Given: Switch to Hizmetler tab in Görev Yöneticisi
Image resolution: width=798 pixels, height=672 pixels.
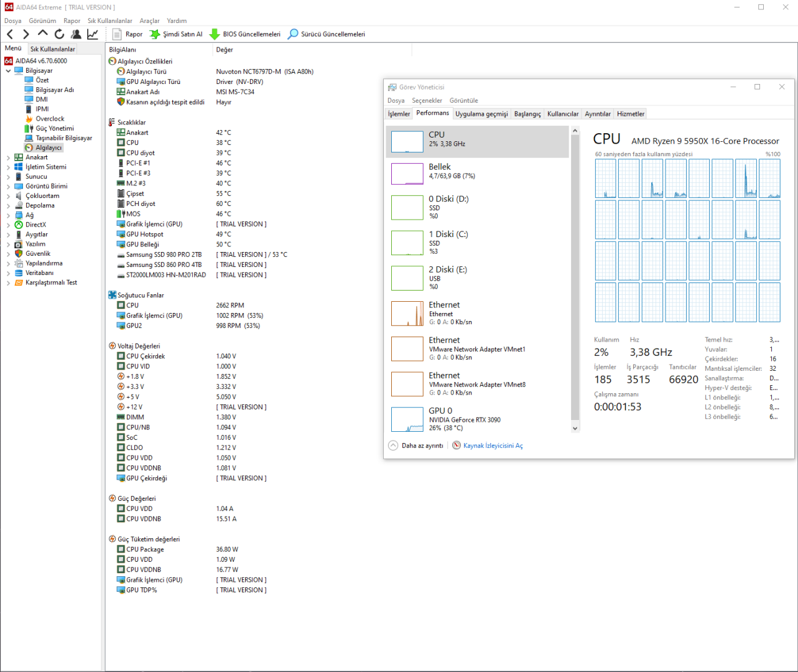Looking at the screenshot, I should coord(631,114).
